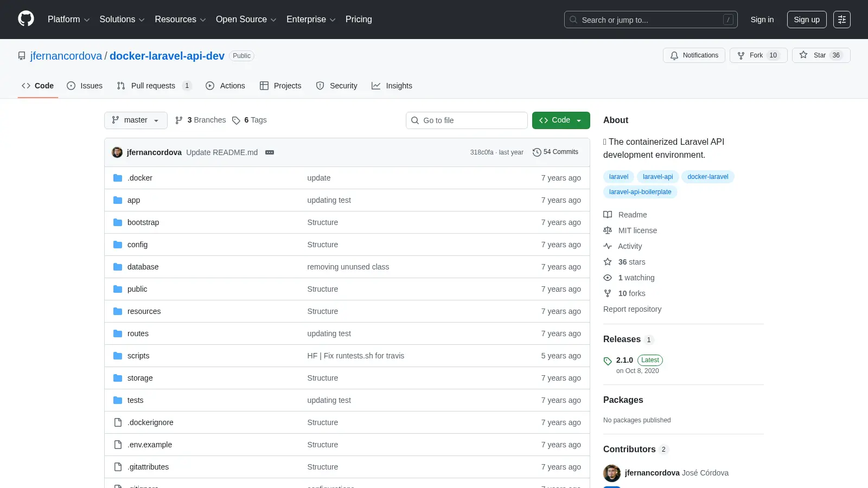Click the release tag icon beside 2.1.0
Screen dimensions: 868x488
click(x=608, y=361)
